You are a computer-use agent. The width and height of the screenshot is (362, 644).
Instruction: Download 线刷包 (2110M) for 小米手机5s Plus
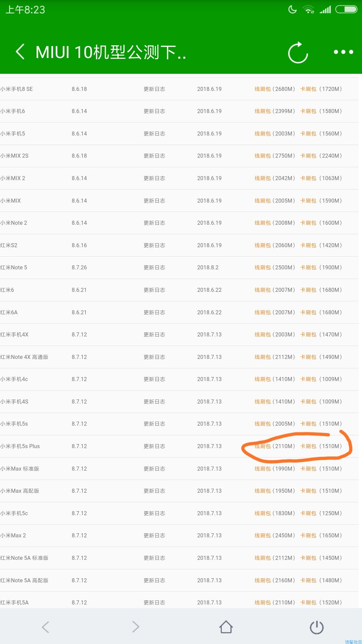click(263, 446)
